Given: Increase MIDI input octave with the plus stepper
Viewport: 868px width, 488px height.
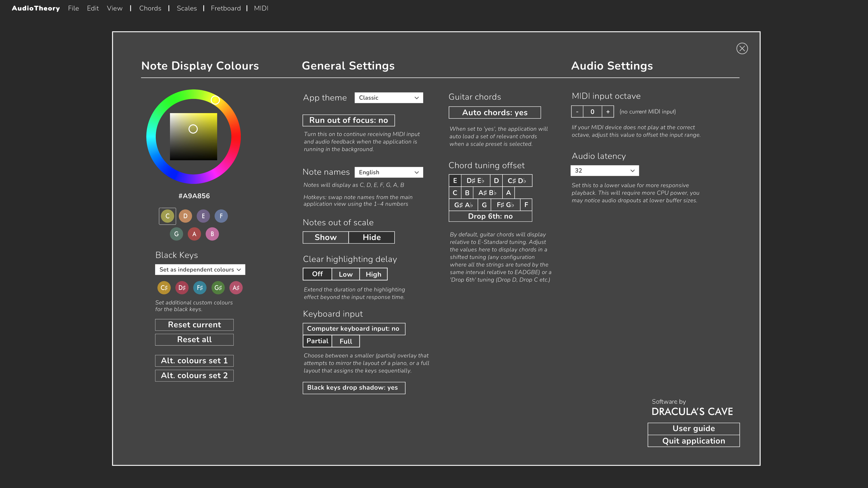Looking at the screenshot, I should click(608, 111).
